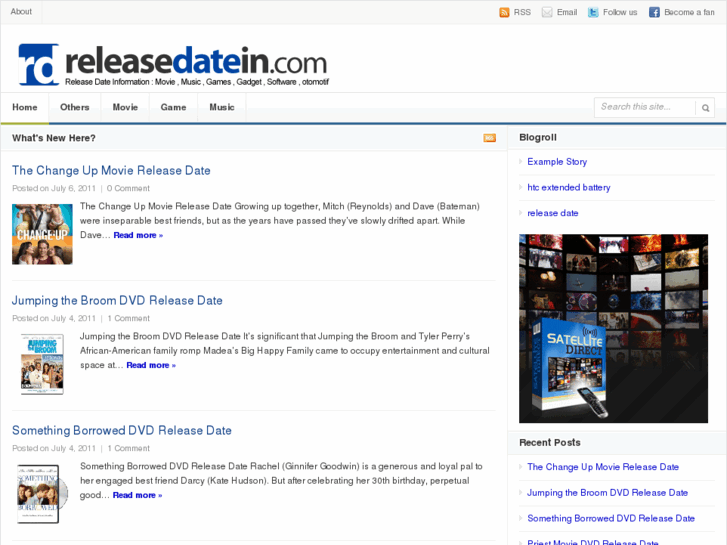This screenshot has width=727, height=545.
Task: Click the What's New Here? heading
Action: (x=54, y=138)
